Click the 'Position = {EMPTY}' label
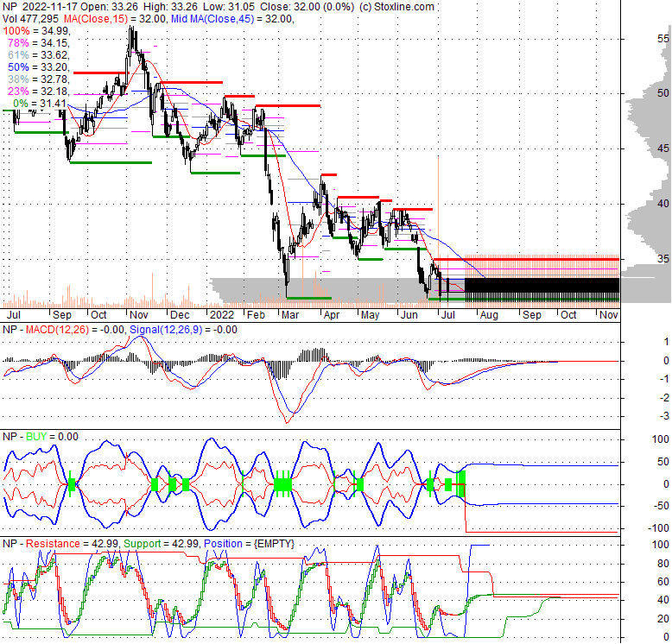This screenshot has width=672, height=644. [x=250, y=544]
